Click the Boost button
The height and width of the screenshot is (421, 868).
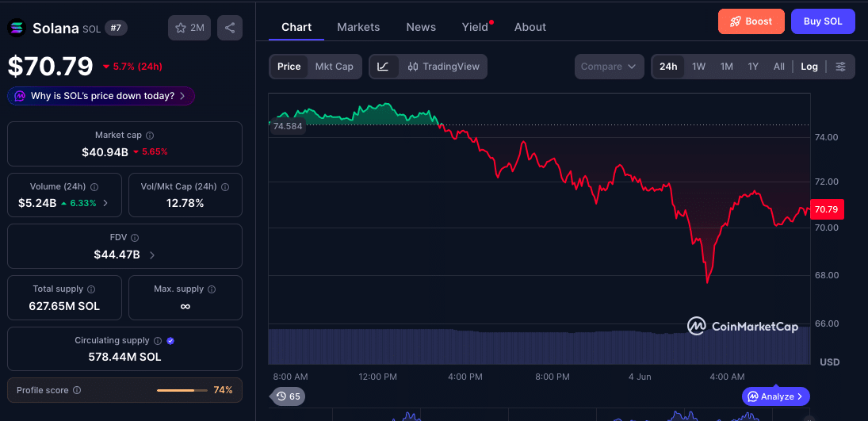click(751, 21)
